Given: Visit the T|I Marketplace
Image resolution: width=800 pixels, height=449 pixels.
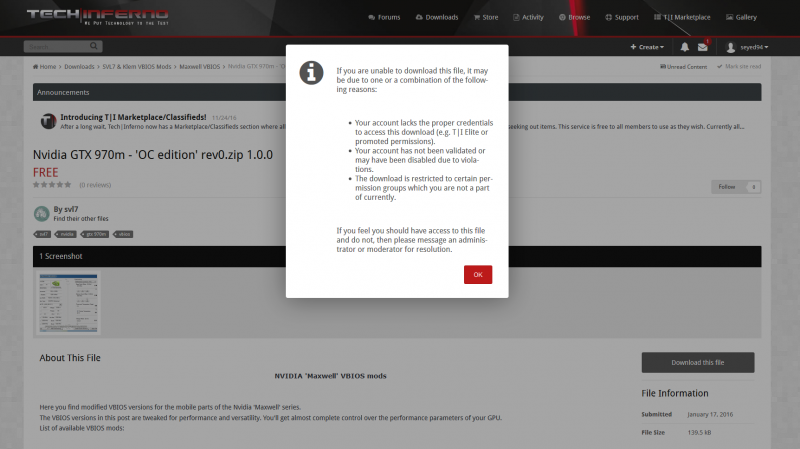Looking at the screenshot, I should click(682, 17).
